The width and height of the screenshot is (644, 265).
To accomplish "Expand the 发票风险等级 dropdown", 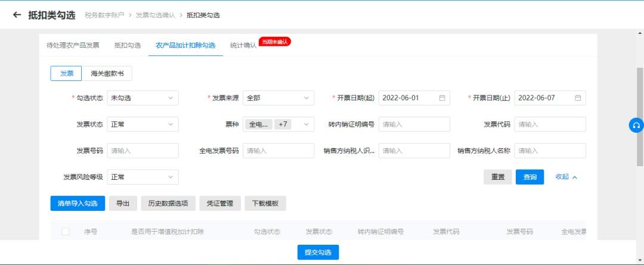I will 143,177.
